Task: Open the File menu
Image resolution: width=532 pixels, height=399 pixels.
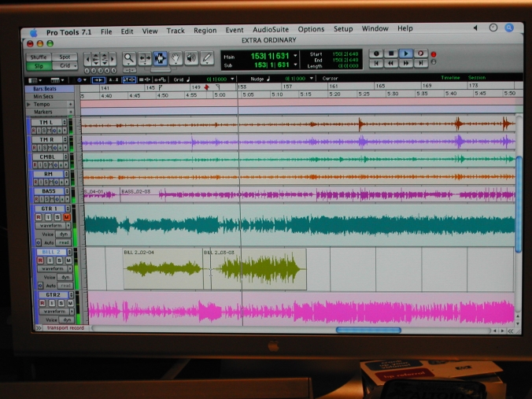Action: click(x=106, y=31)
